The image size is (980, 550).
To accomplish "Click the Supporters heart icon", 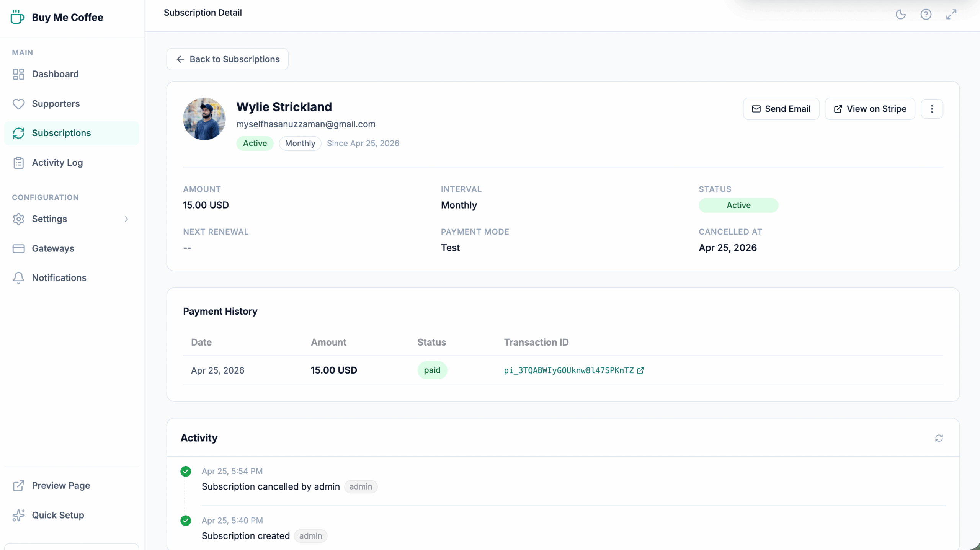I will (x=18, y=104).
